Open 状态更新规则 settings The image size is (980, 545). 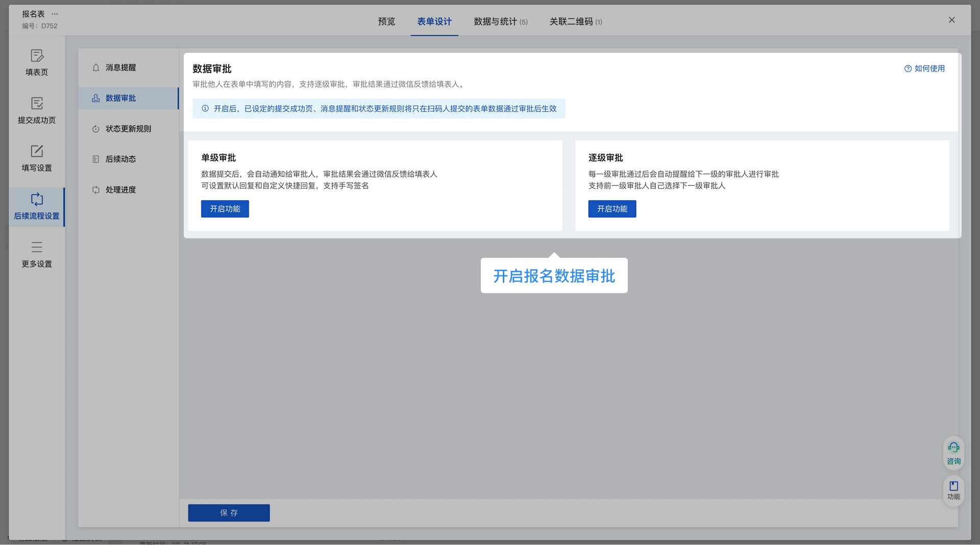coord(128,129)
